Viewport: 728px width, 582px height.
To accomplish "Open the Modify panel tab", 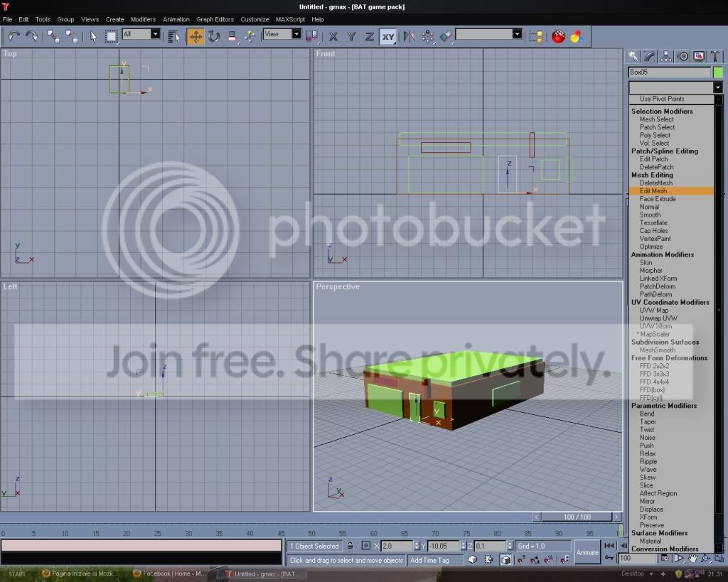I will 650,56.
